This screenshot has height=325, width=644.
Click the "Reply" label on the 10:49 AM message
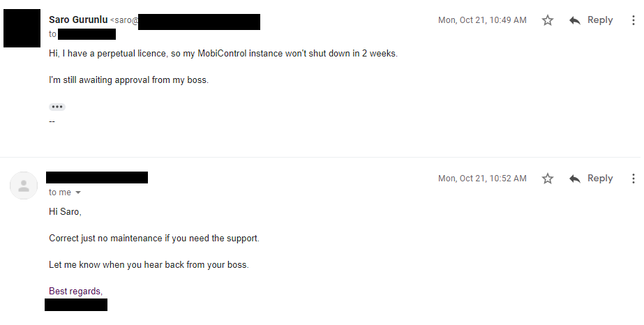(600, 20)
